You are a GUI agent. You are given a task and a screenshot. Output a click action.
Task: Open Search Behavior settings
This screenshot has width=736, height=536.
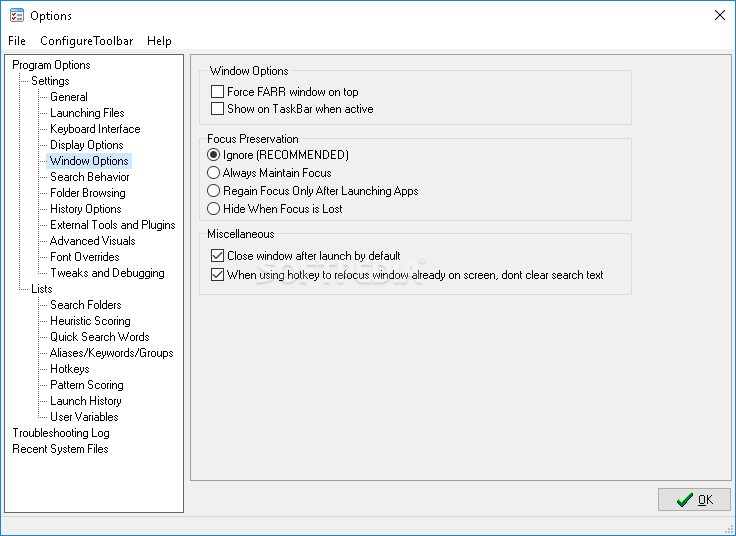tap(90, 176)
